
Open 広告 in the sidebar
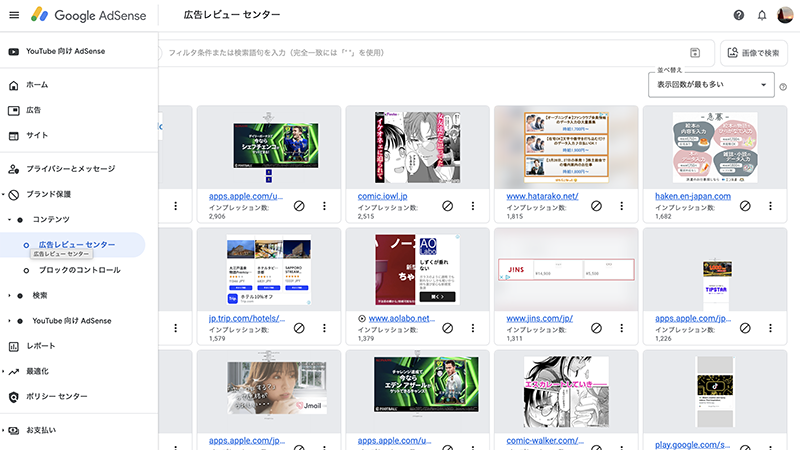coord(34,110)
